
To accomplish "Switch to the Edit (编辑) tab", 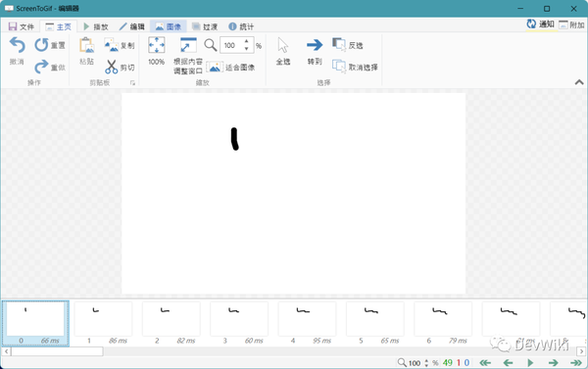I will click(x=131, y=26).
